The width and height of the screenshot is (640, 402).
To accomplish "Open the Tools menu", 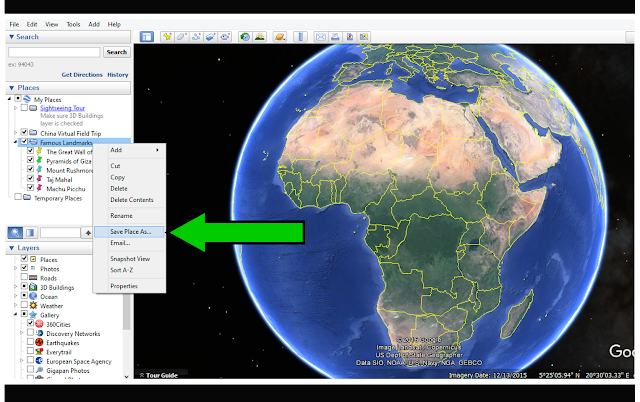I will point(73,24).
